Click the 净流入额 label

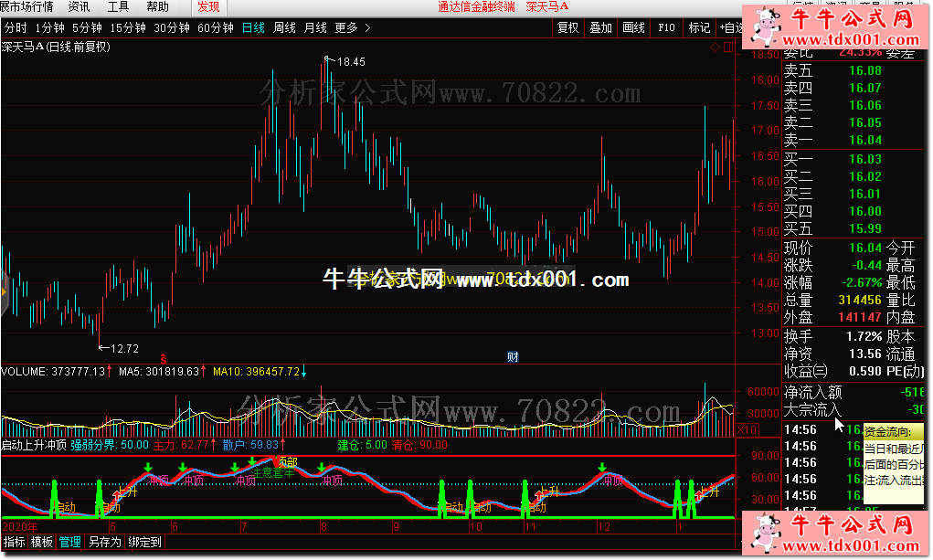coord(812,392)
